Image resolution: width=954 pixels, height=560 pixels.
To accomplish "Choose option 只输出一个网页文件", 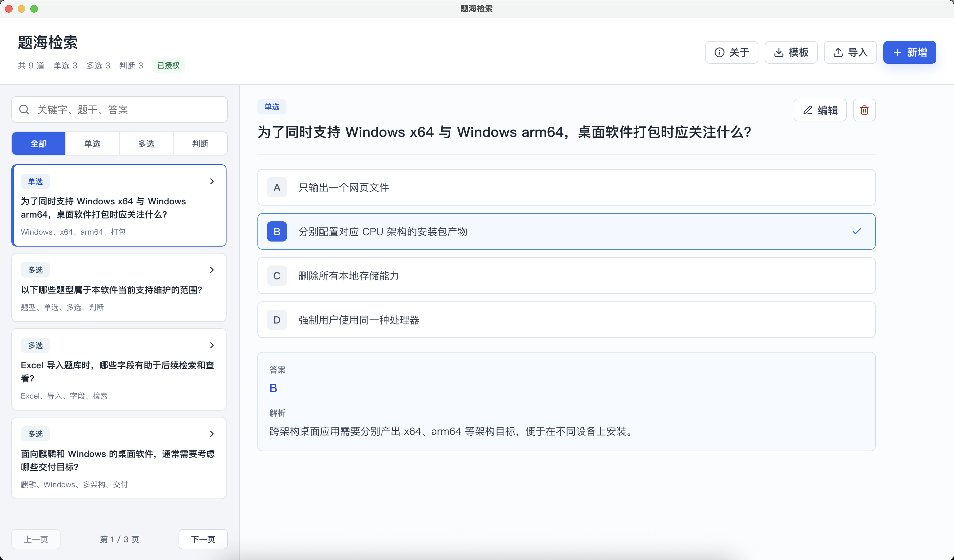I will click(x=566, y=187).
